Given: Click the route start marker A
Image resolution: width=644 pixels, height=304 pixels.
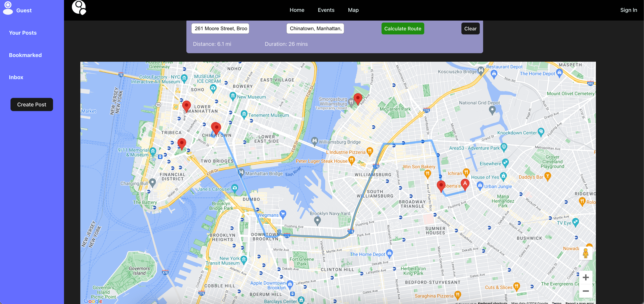Looking at the screenshot, I should point(465,184).
